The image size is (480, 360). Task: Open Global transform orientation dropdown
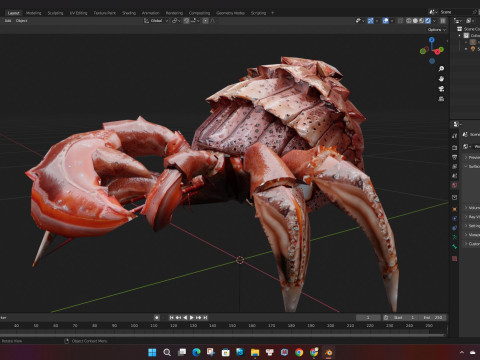pyautogui.click(x=156, y=21)
